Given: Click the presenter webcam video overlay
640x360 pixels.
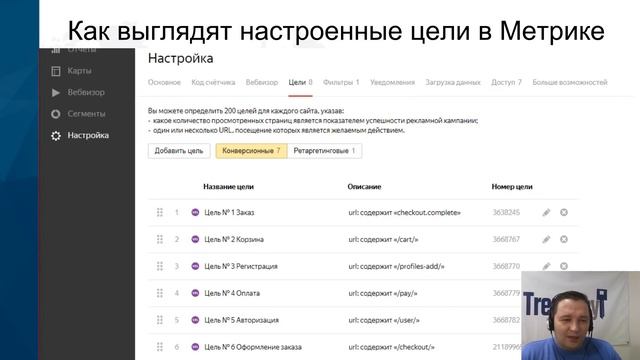Looking at the screenshot, I should click(580, 316).
